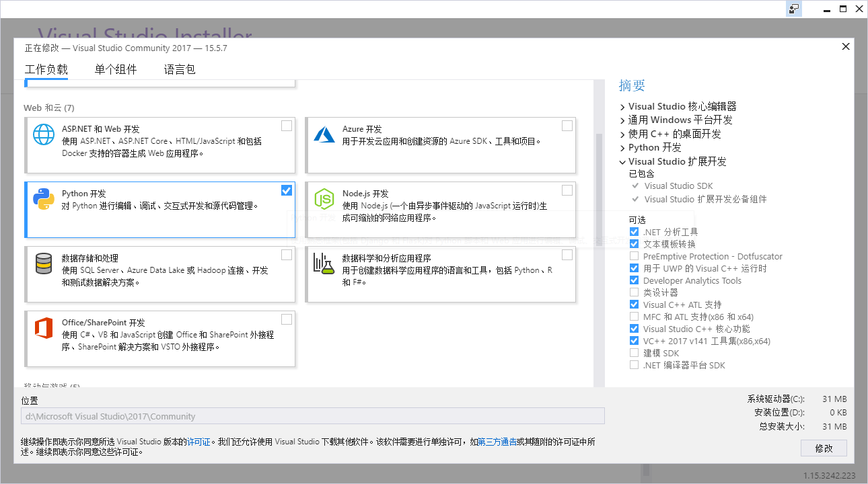Click Visual Studio 扩展开发必备组件 item
The image size is (868, 484).
click(705, 199)
